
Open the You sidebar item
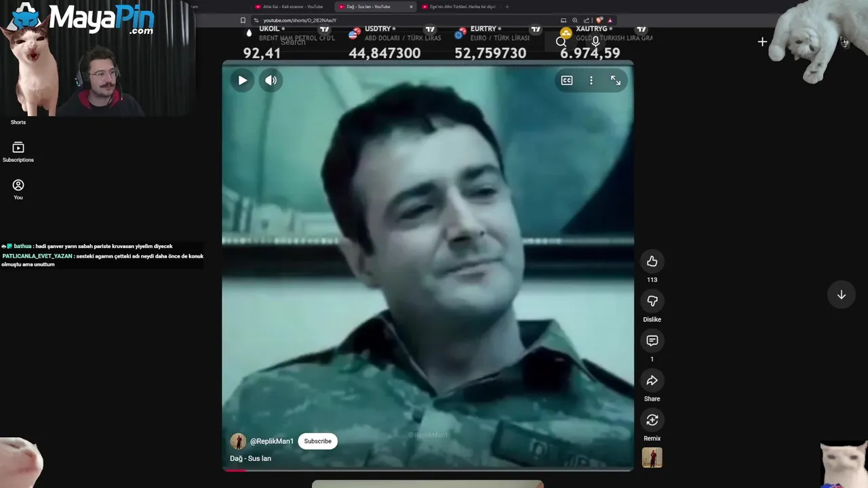(18, 190)
